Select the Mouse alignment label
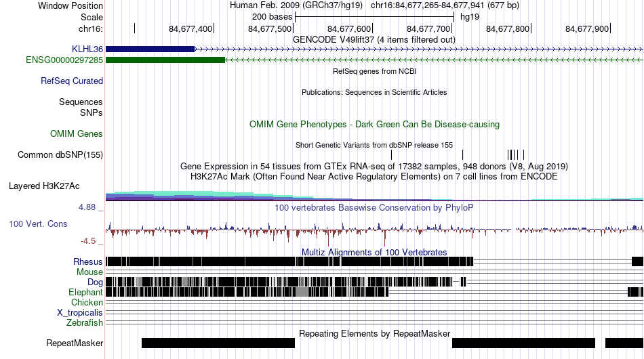 click(x=89, y=272)
